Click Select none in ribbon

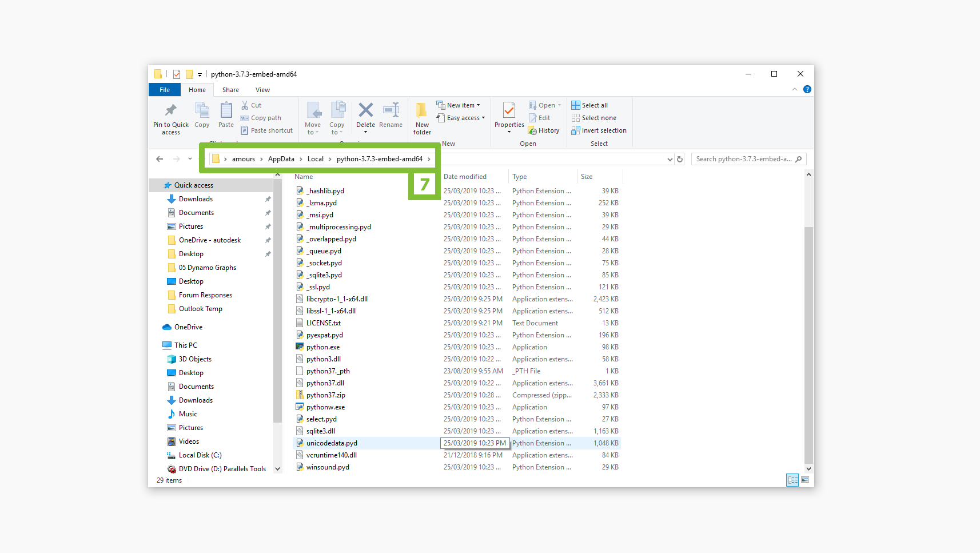pyautogui.click(x=594, y=118)
